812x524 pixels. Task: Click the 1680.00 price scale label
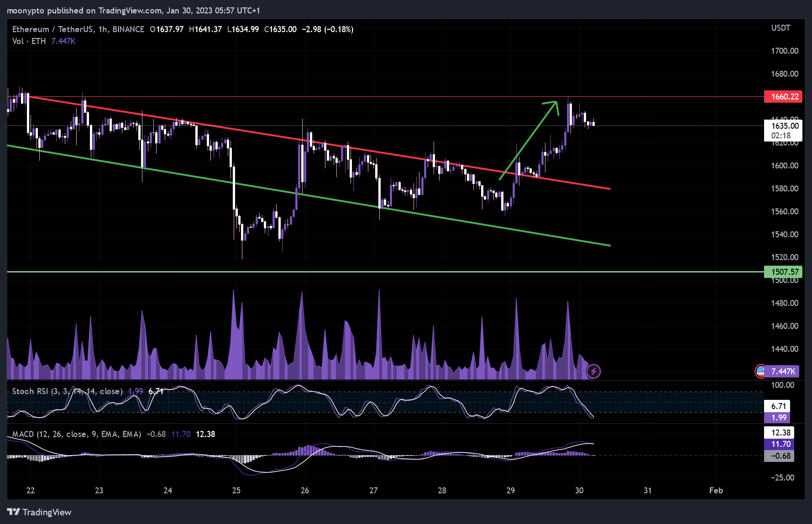(785, 74)
